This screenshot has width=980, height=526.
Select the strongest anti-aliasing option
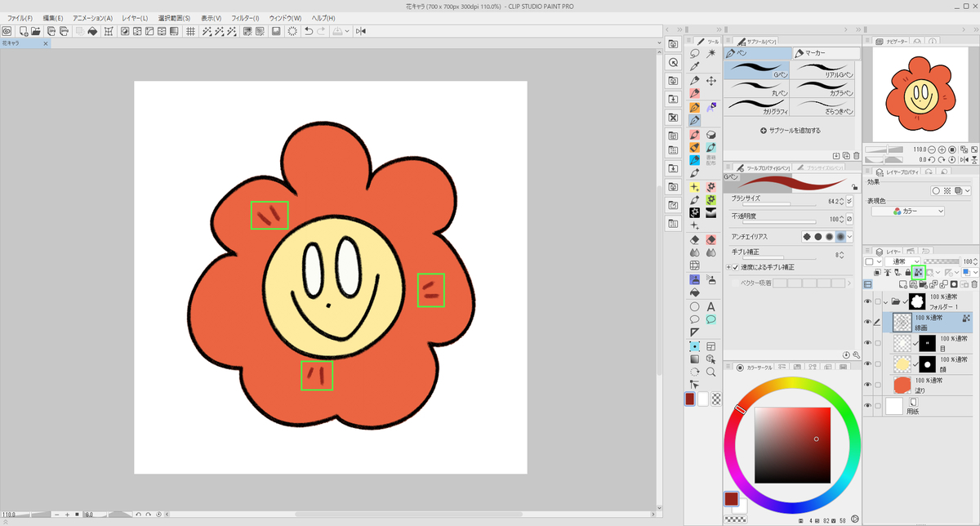[x=840, y=236]
